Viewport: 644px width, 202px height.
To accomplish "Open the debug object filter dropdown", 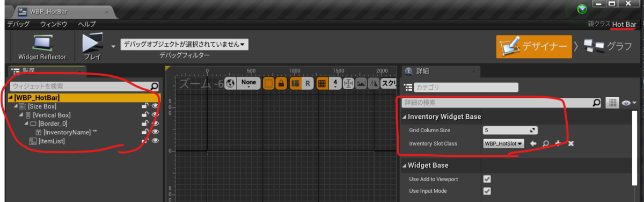I will point(185,44).
